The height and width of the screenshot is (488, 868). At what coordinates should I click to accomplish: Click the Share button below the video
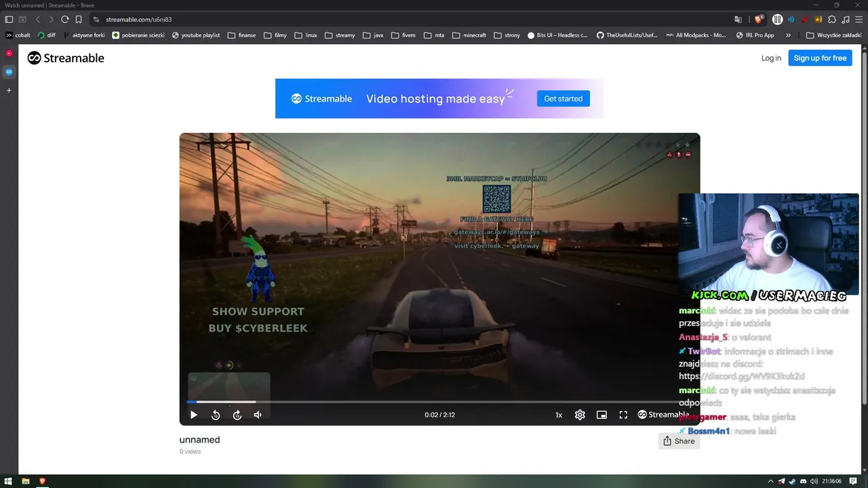pyautogui.click(x=679, y=441)
